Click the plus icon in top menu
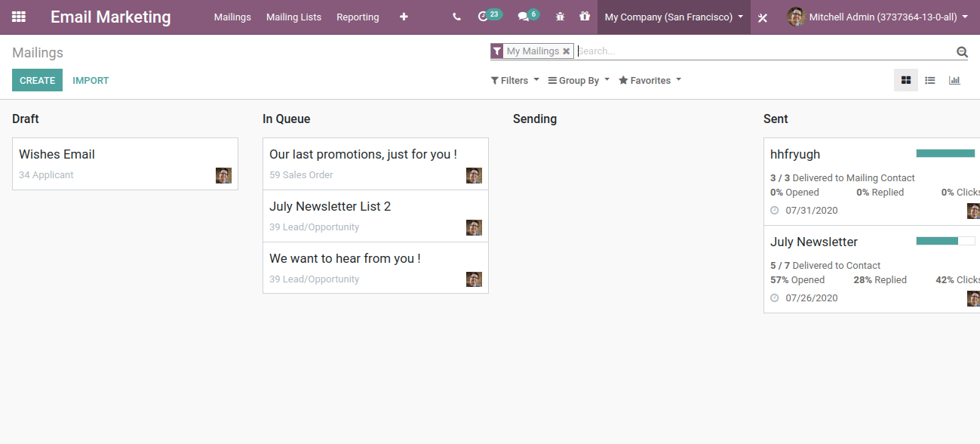 (404, 17)
